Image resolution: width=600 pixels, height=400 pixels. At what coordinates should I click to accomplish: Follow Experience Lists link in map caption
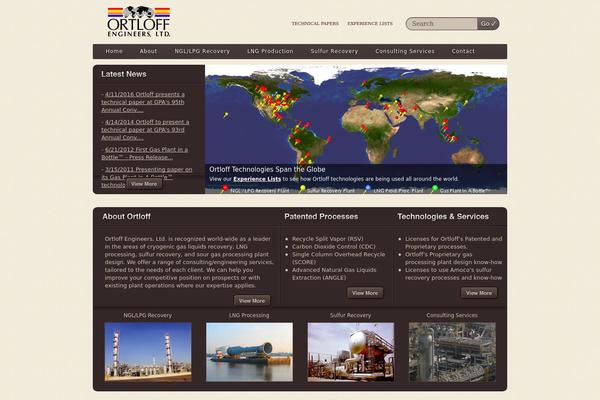coord(257,179)
